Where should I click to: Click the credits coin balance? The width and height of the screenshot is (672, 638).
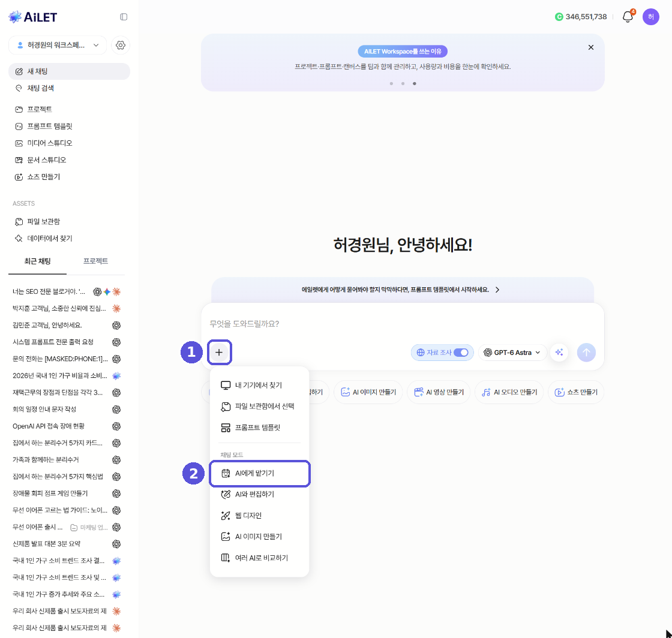(581, 17)
